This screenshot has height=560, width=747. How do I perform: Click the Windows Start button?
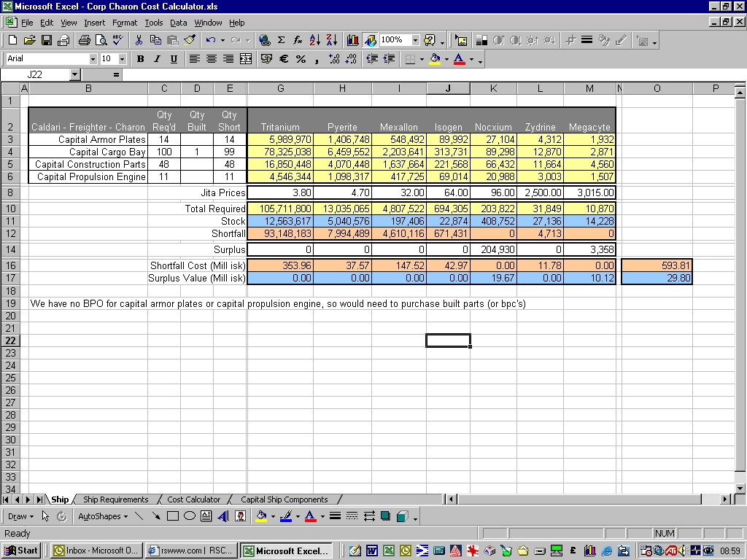(x=21, y=551)
